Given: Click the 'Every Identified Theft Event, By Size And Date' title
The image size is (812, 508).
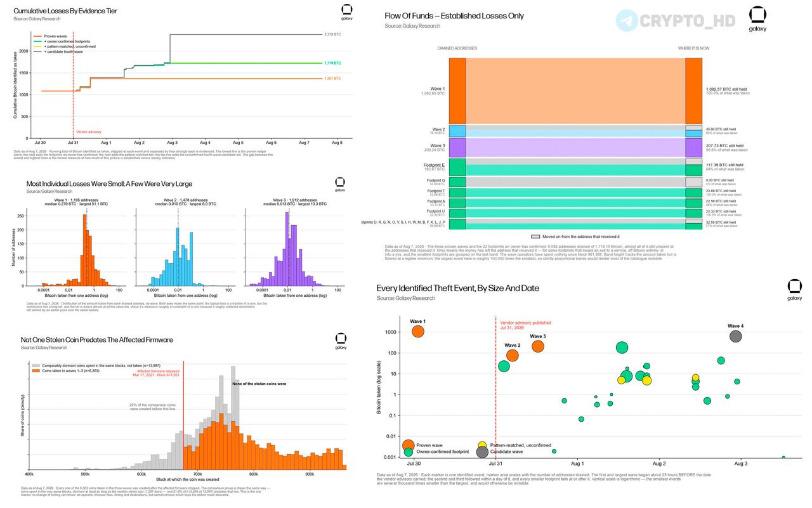Looking at the screenshot, I should tap(457, 289).
